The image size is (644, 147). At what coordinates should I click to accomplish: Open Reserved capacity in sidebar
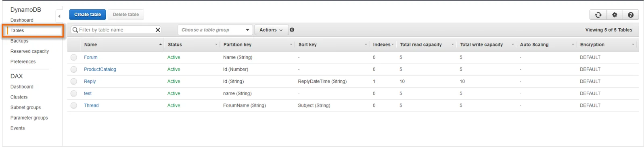coord(29,51)
